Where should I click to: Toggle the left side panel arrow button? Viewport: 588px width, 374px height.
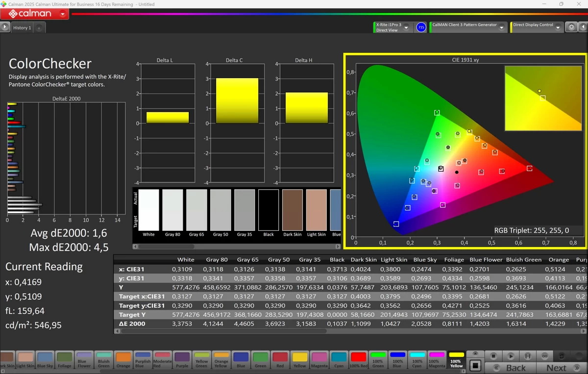pos(5,27)
